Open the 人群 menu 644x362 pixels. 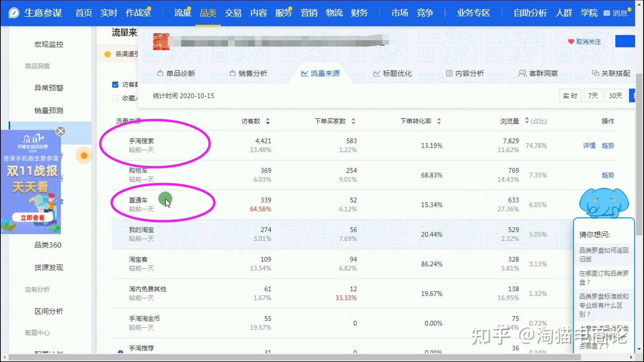point(564,13)
